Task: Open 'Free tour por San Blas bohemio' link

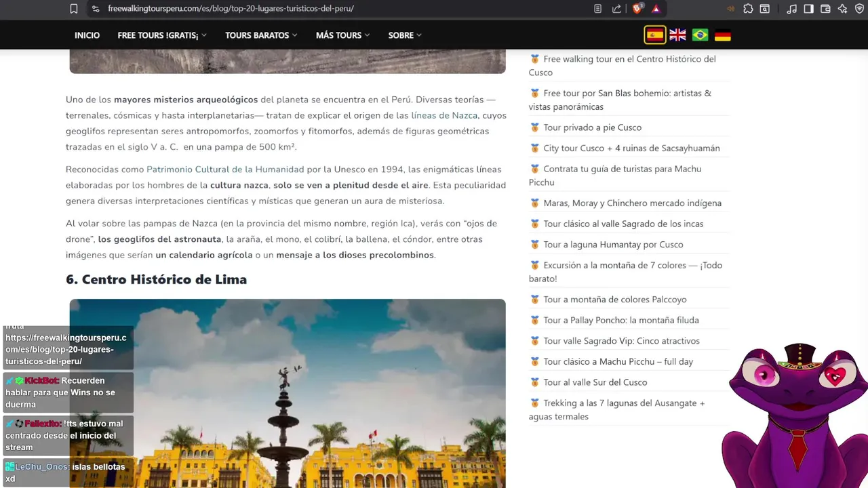Action: (620, 100)
